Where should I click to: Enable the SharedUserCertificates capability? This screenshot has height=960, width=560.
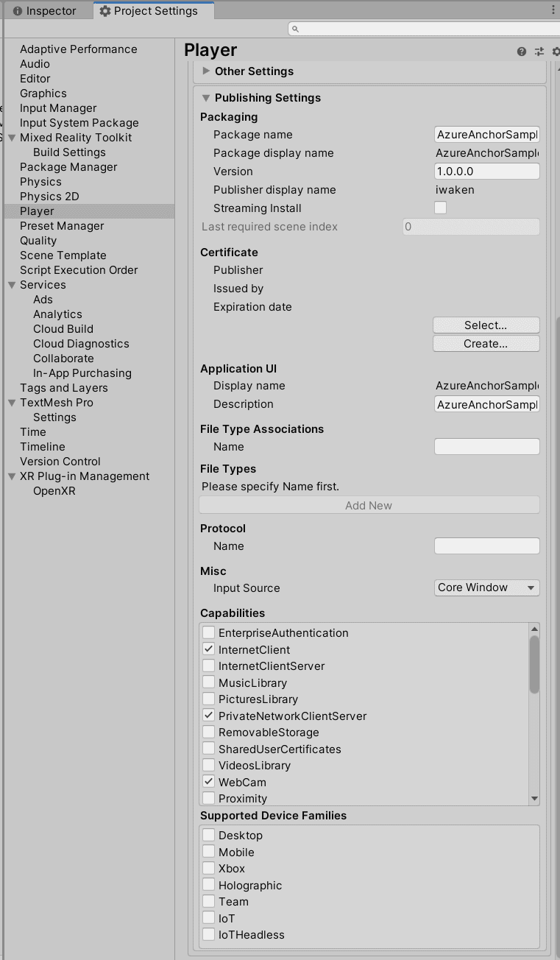tap(209, 749)
